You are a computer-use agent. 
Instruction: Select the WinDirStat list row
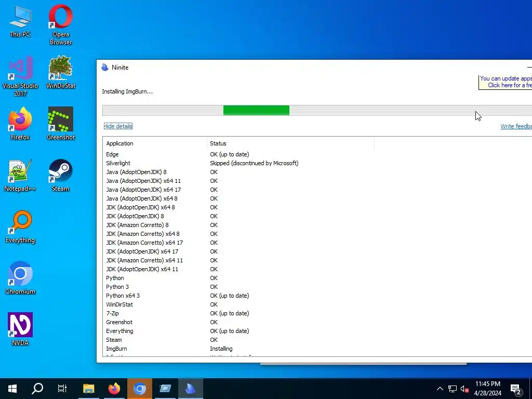click(x=317, y=304)
